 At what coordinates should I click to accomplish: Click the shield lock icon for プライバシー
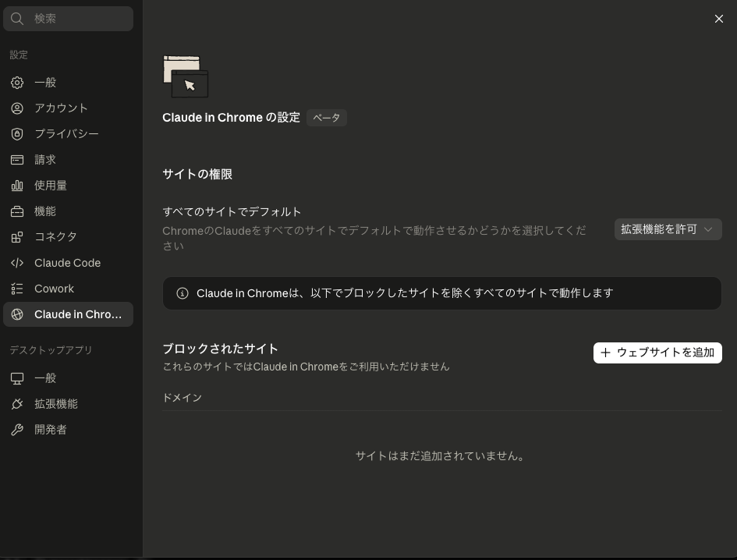(17, 134)
